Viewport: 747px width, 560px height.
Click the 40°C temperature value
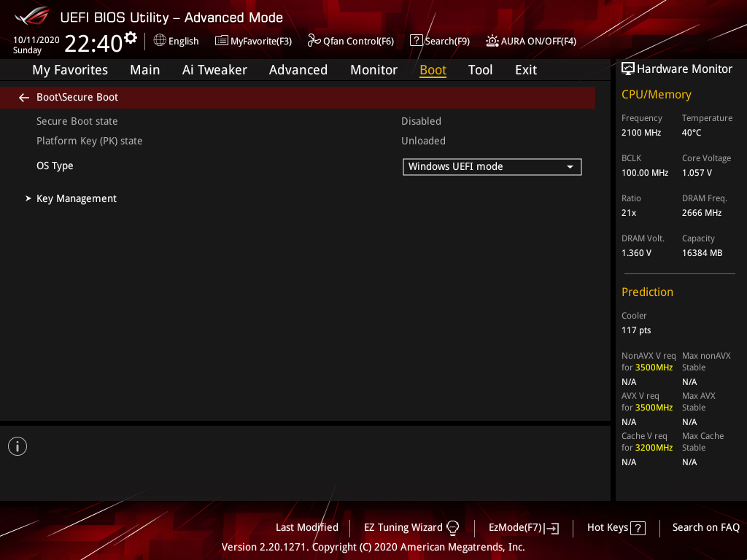pos(692,133)
